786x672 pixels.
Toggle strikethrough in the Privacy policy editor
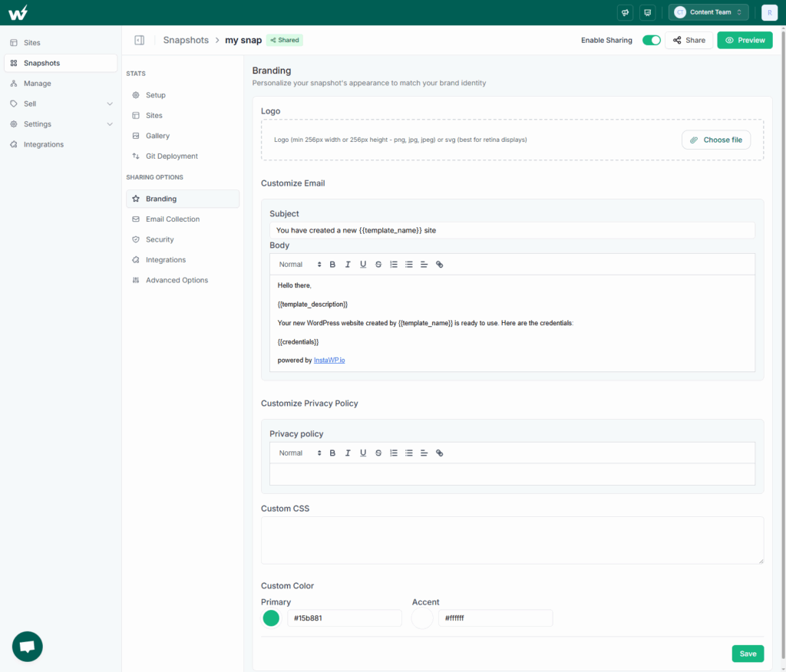tap(378, 453)
